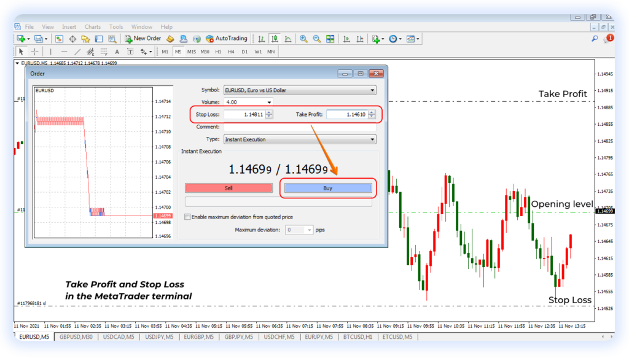The image size is (629, 364).
Task: Increment Stop Loss with its up arrow
Action: tap(269, 112)
